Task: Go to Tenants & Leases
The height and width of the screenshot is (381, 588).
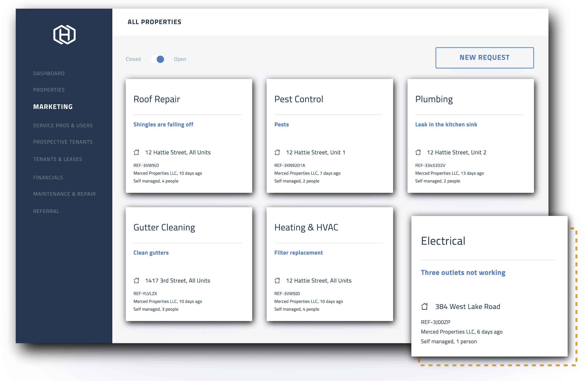Action: (x=58, y=159)
